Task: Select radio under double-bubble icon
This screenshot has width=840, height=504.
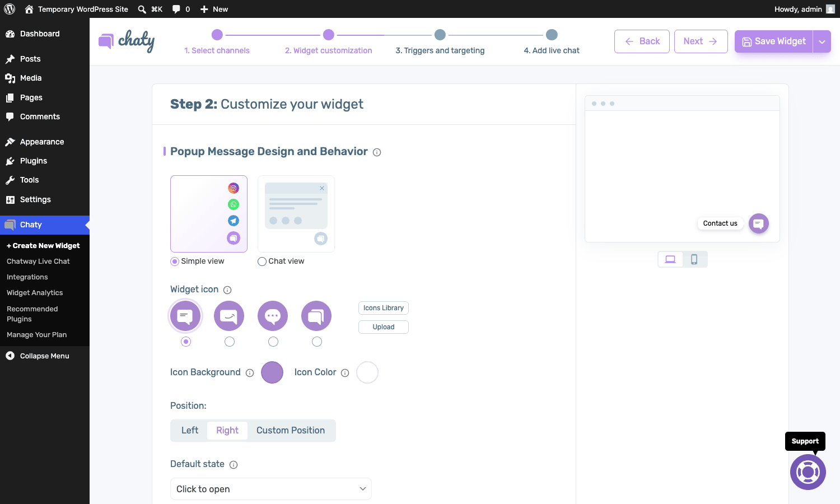Action: pyautogui.click(x=317, y=342)
